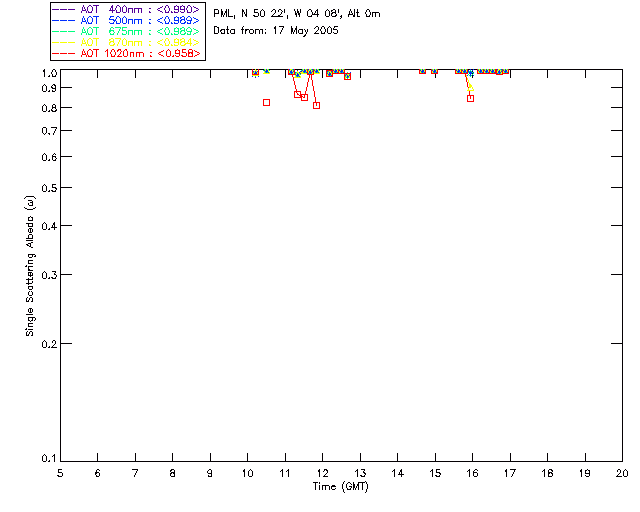Click the y-axis tick label 0.6

(49, 157)
